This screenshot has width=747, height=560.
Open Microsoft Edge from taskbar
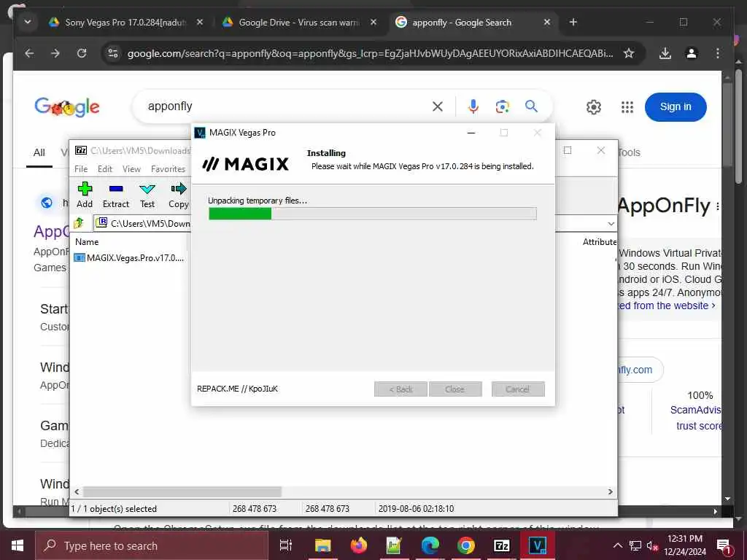coord(430,545)
